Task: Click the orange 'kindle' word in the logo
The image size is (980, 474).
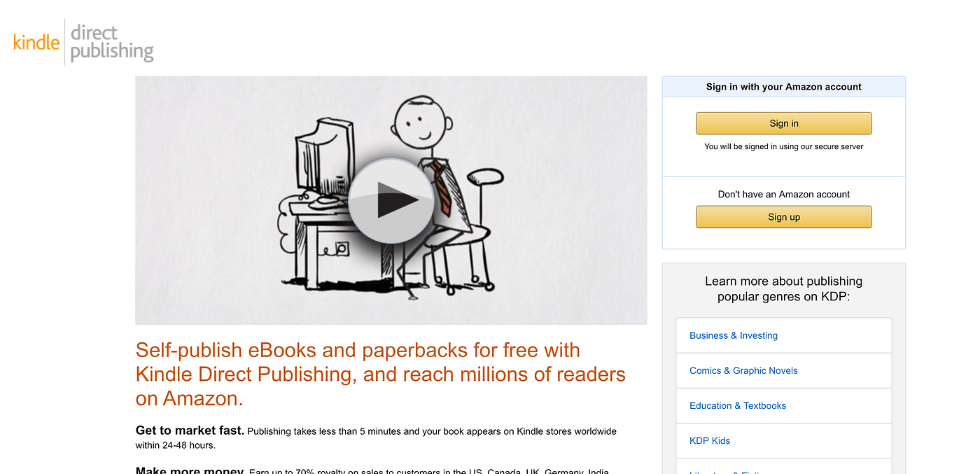Action: pos(36,42)
